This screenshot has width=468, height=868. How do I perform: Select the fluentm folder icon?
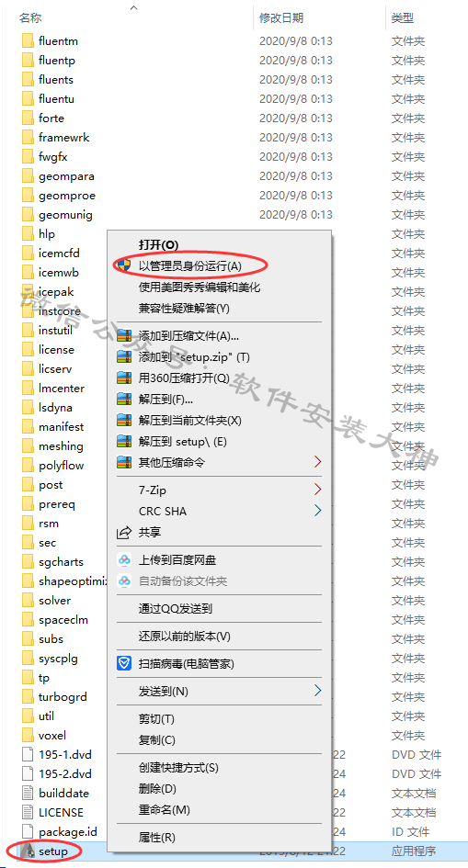tap(28, 41)
